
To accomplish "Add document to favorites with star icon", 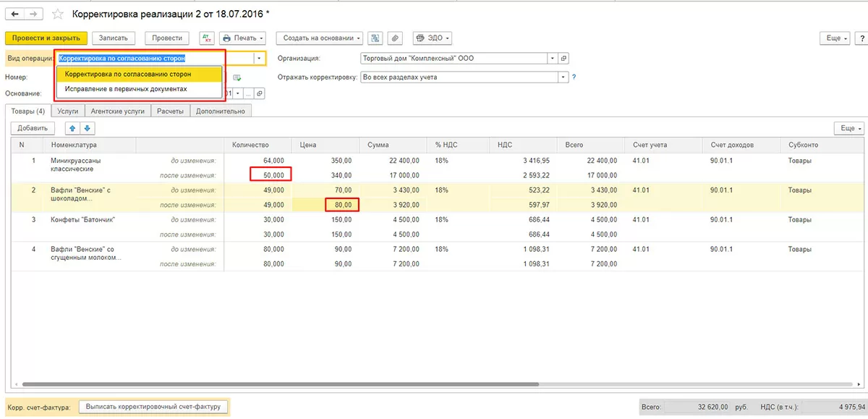I will tap(58, 14).
